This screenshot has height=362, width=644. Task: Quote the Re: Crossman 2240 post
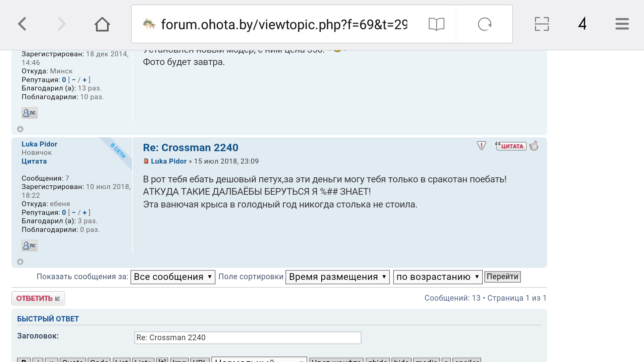(x=511, y=146)
